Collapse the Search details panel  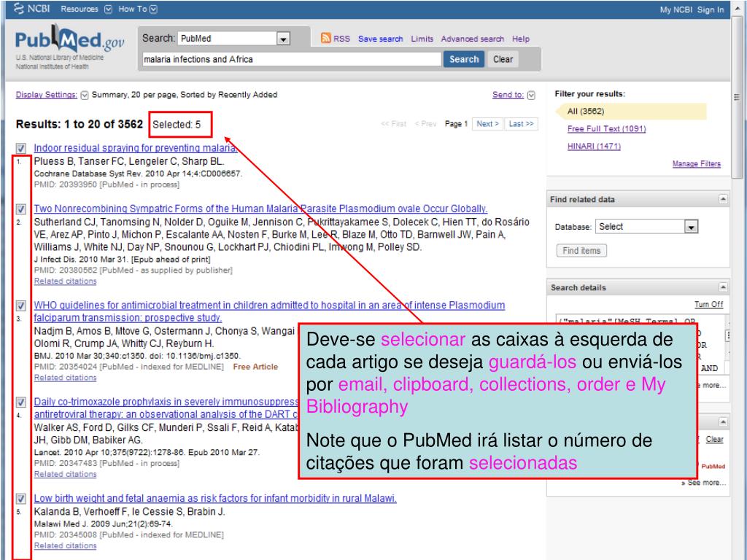coord(723,287)
